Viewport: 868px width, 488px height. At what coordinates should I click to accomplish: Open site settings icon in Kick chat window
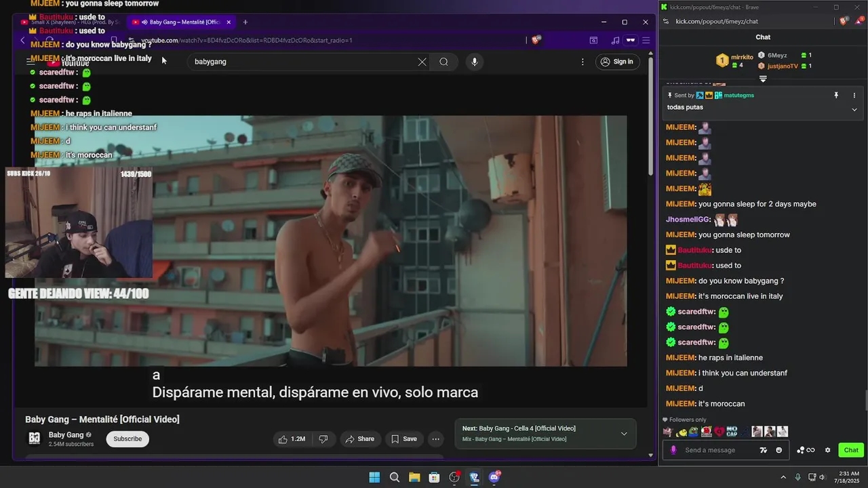(x=665, y=21)
